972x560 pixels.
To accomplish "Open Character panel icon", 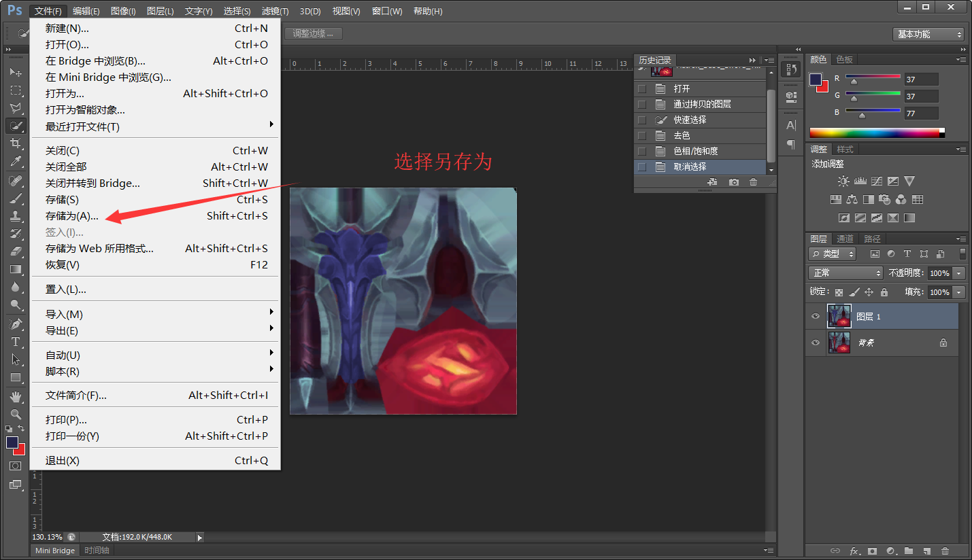I will coord(791,125).
